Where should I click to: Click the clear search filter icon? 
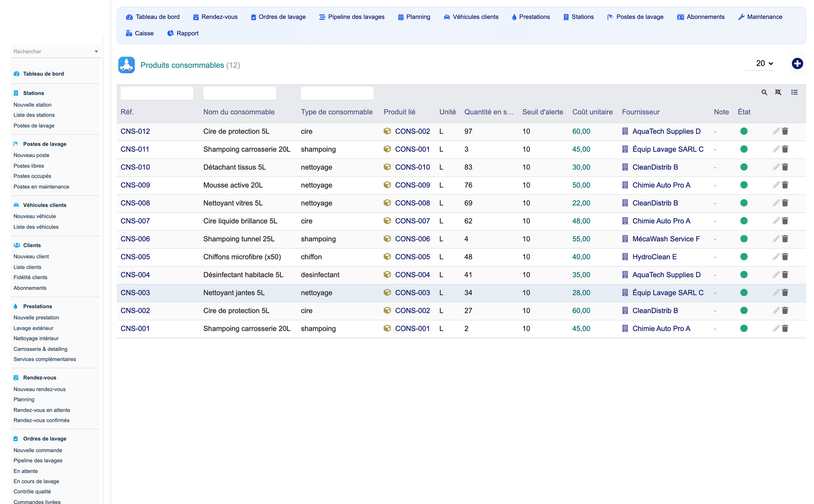[778, 92]
